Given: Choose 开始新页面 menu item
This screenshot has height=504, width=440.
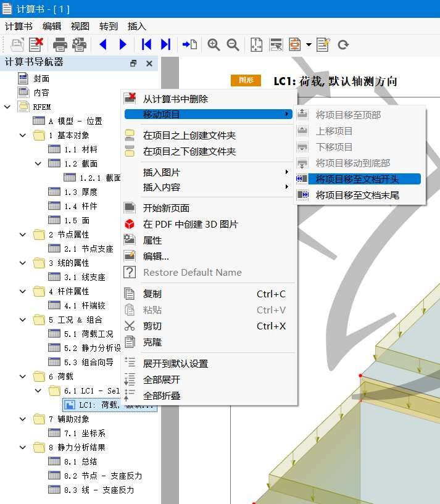Looking at the screenshot, I should 208,208.
